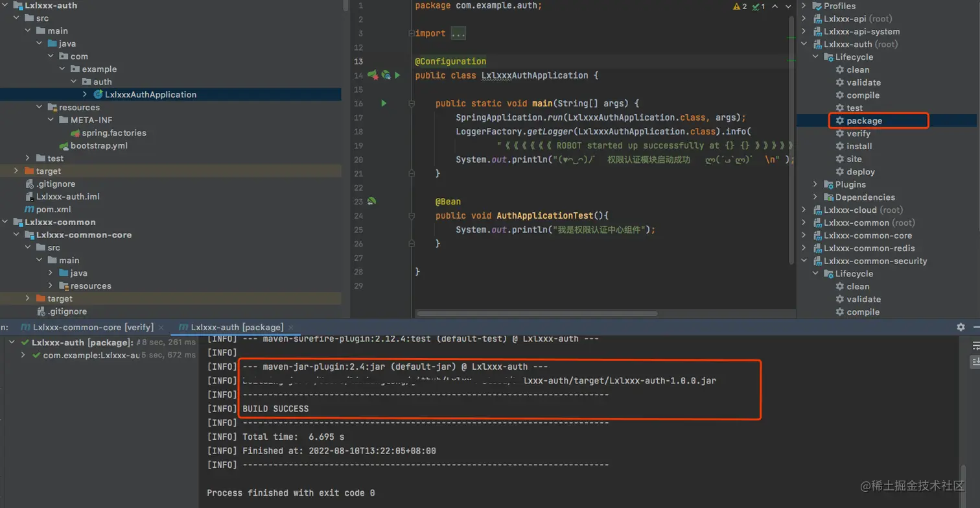Click the bootstrap.yml file icon
980x508 pixels.
[x=64, y=146]
